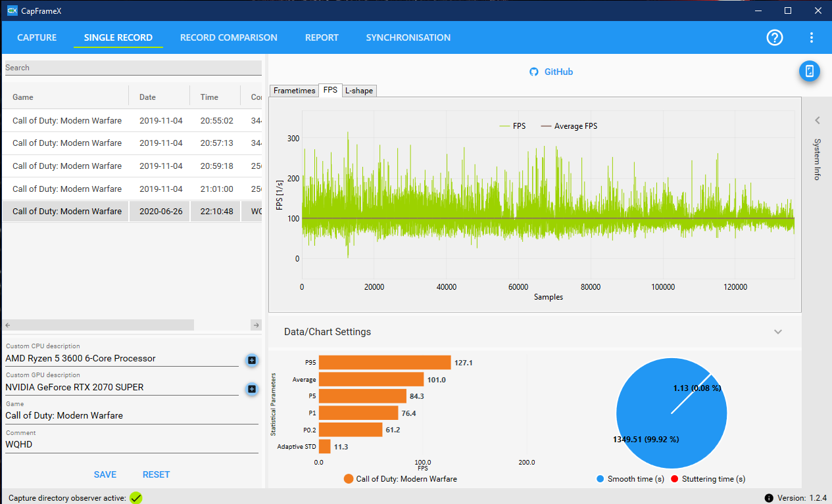This screenshot has width=832, height=504.
Task: Select the Single Record tab
Action: 118,37
